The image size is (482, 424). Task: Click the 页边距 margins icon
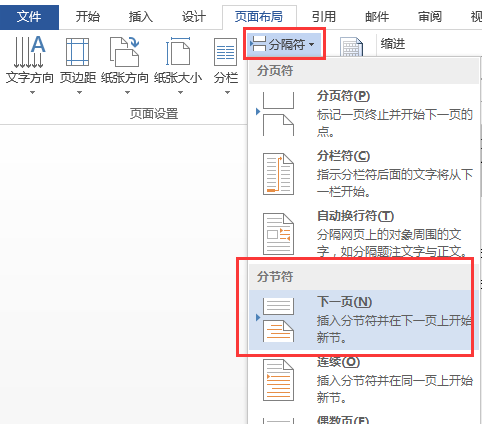pos(78,52)
